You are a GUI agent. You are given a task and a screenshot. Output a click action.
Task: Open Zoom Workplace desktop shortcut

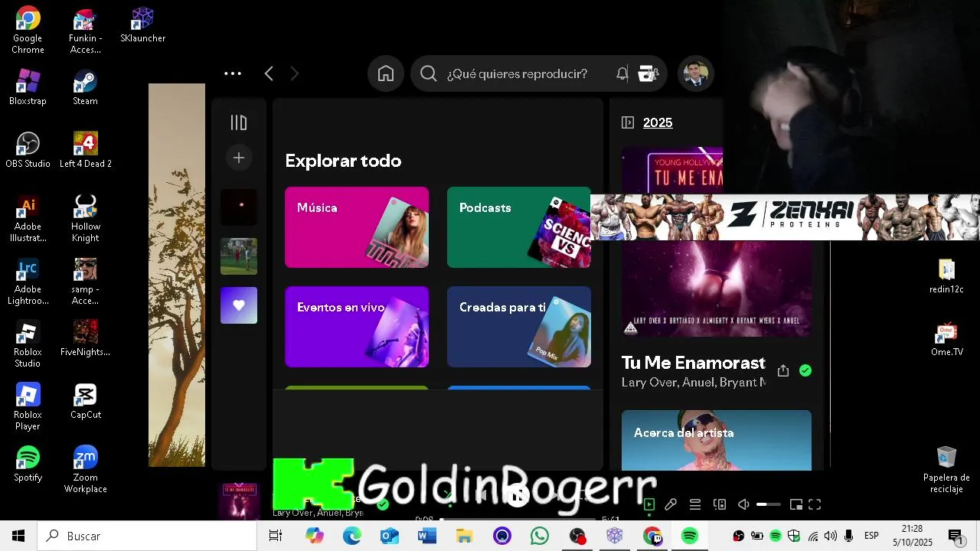tap(86, 470)
